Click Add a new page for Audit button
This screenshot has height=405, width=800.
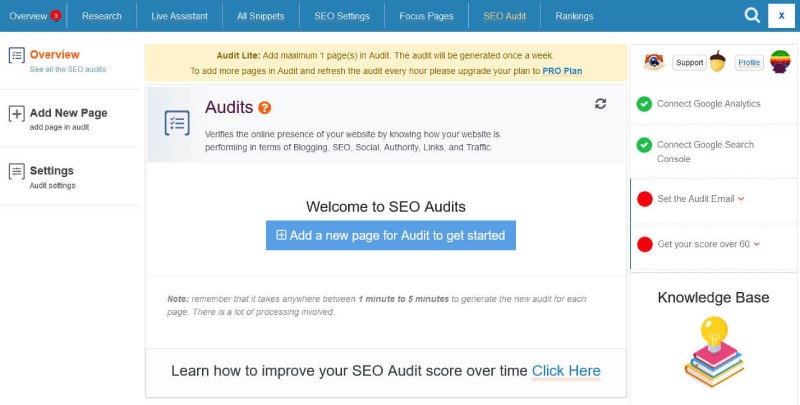[391, 235]
